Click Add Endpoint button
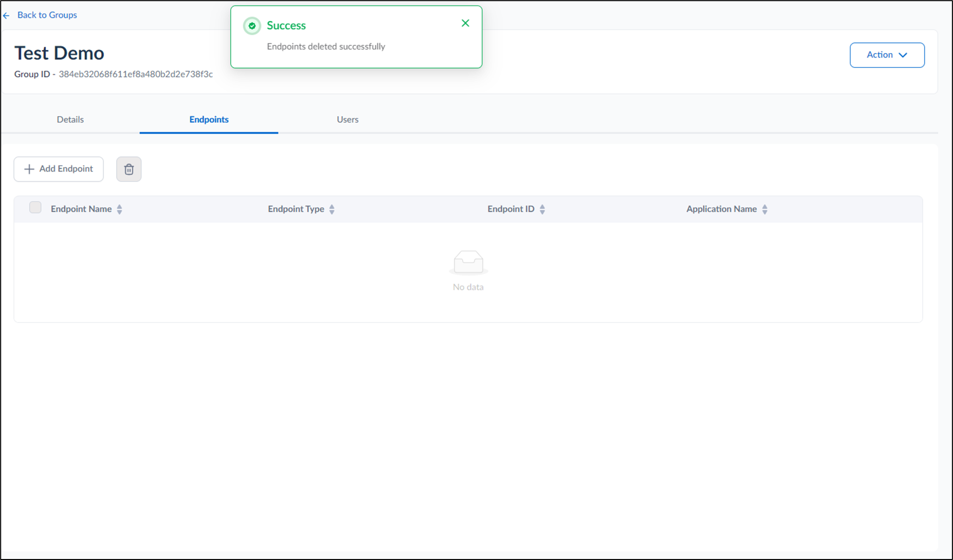 [59, 169]
